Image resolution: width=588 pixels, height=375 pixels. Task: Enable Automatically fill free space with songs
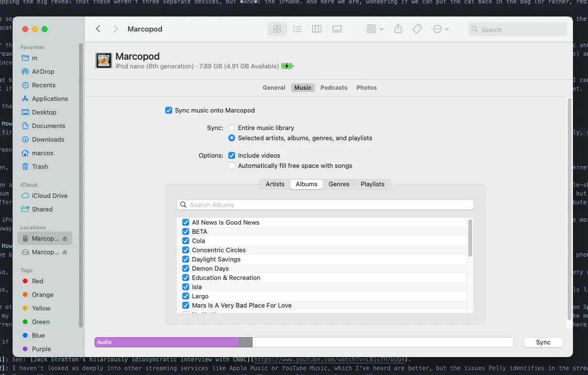(232, 165)
